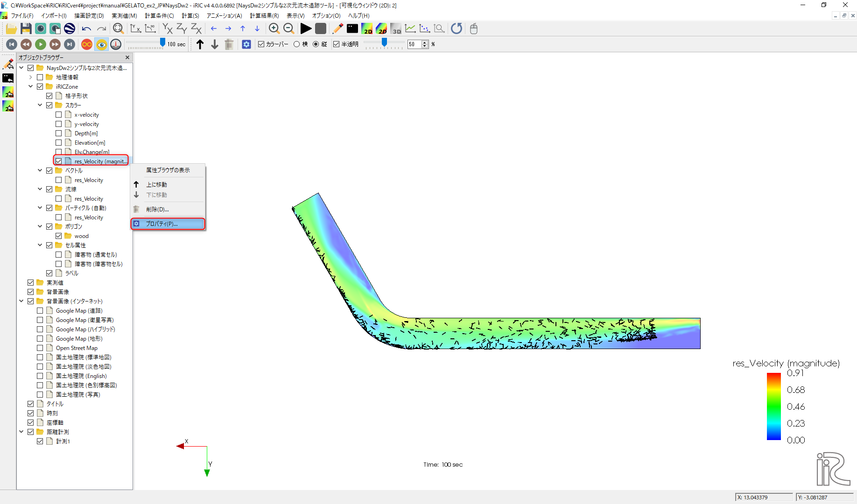Rotate view 90 degrees
The image size is (857, 504).
tap(150, 29)
